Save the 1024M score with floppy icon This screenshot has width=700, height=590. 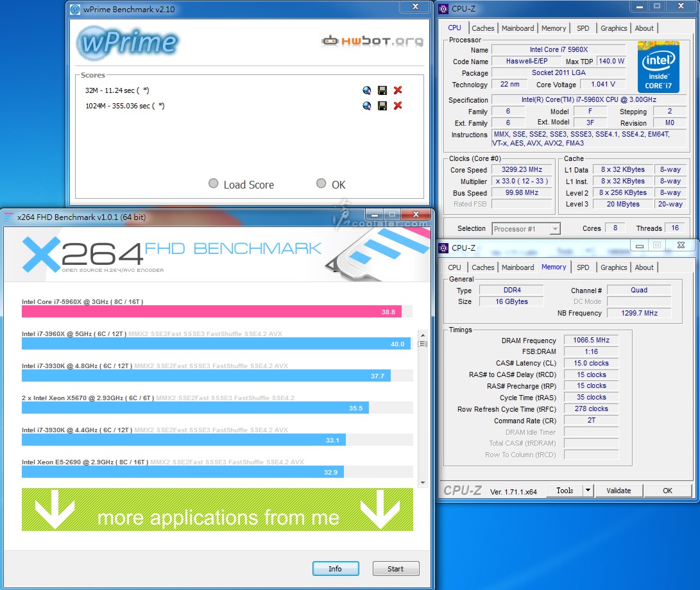tap(382, 106)
